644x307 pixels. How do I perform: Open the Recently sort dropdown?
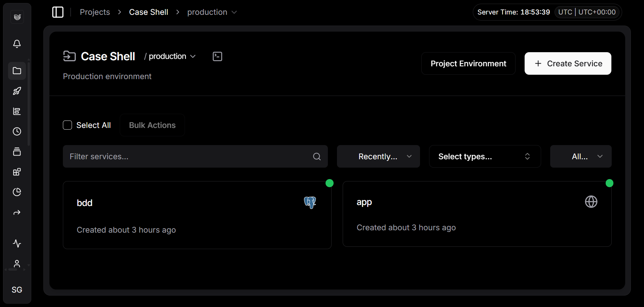pos(378,157)
